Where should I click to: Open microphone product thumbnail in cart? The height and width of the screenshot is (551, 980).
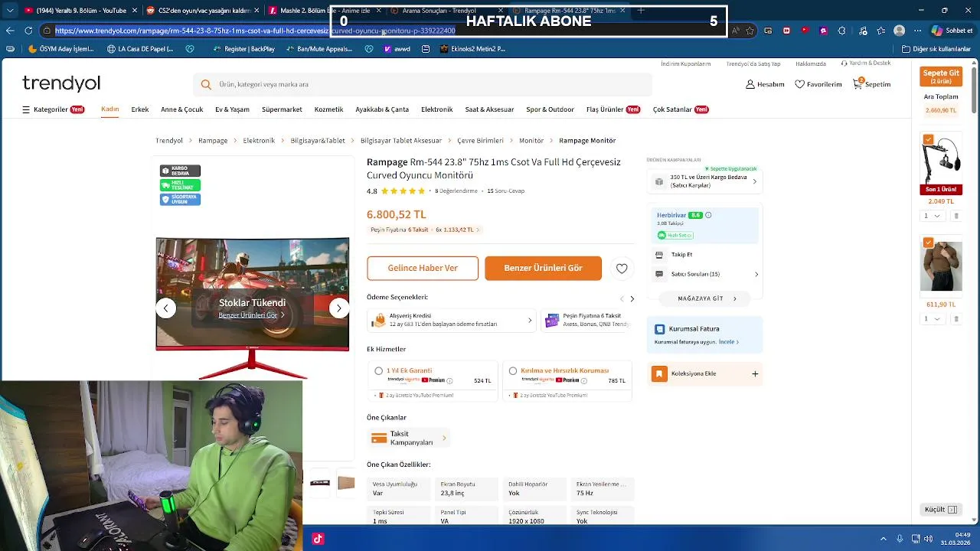tap(941, 163)
